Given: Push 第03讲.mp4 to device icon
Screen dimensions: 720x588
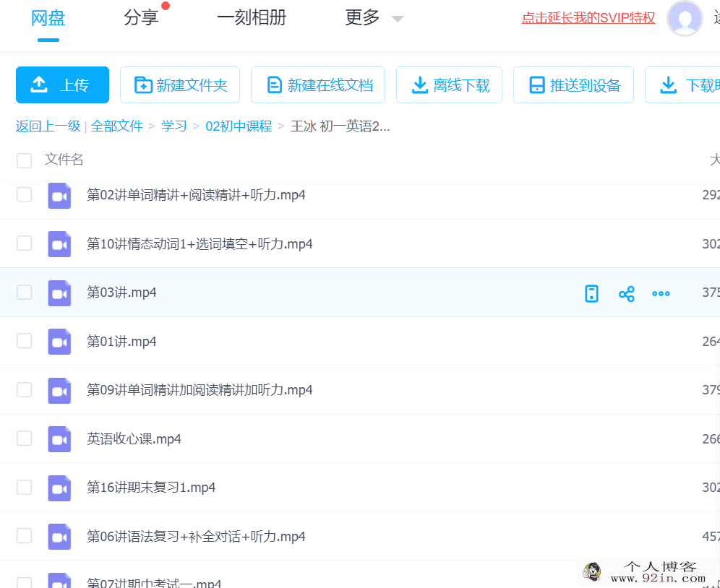Looking at the screenshot, I should (591, 294).
